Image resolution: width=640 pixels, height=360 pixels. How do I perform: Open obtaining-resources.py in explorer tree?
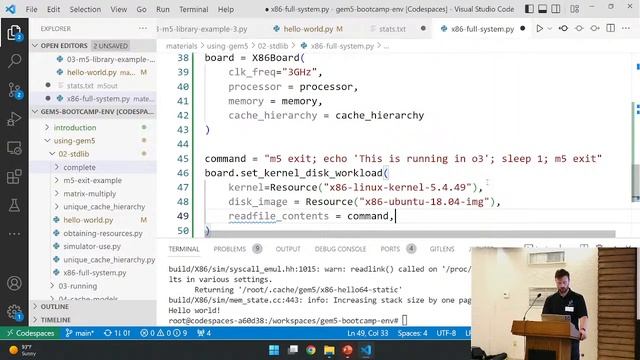pyautogui.click(x=103, y=233)
